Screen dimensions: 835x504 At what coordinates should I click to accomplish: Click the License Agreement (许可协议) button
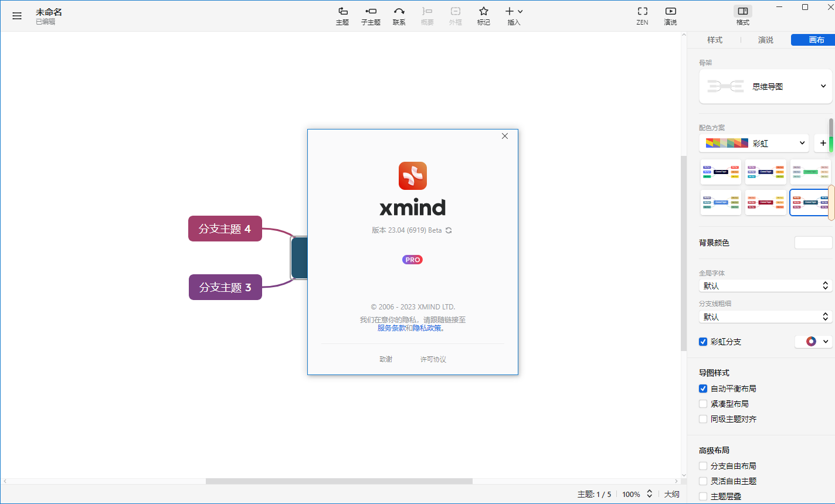coord(433,359)
